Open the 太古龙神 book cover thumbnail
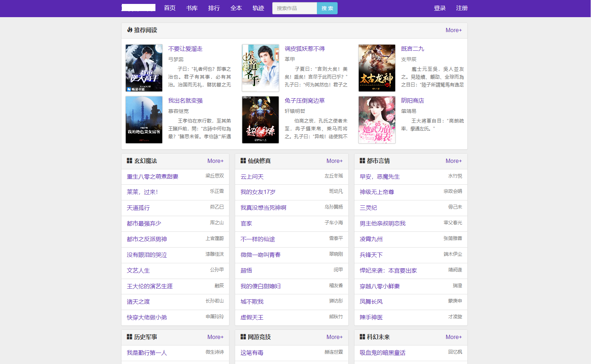The width and height of the screenshot is (591, 364). tap(377, 68)
